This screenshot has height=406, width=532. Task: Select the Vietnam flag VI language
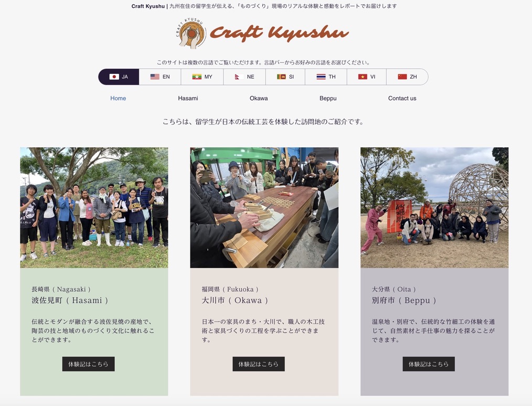pos(367,77)
